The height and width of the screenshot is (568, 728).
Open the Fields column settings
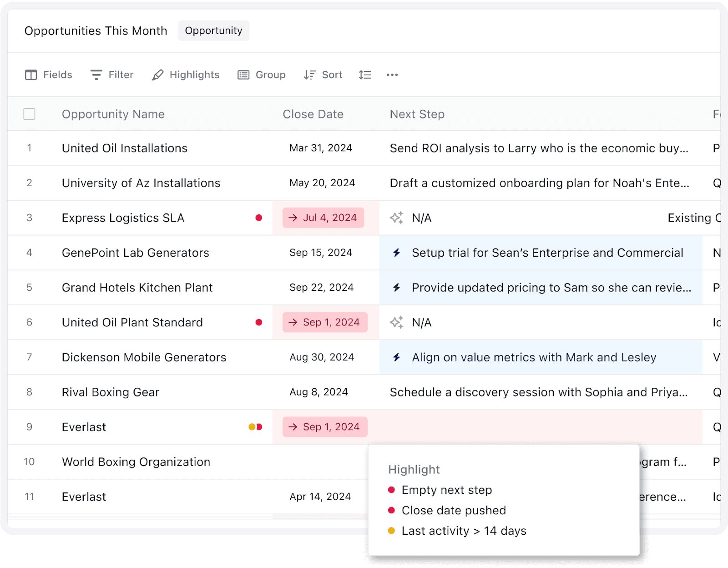tap(48, 75)
